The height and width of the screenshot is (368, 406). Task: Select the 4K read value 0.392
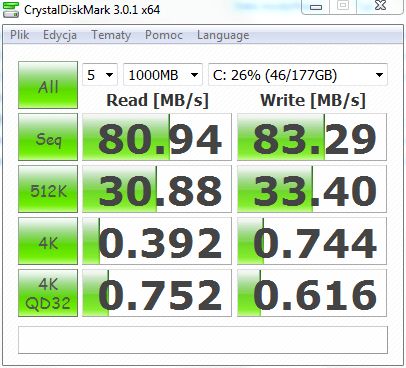pyautogui.click(x=157, y=241)
